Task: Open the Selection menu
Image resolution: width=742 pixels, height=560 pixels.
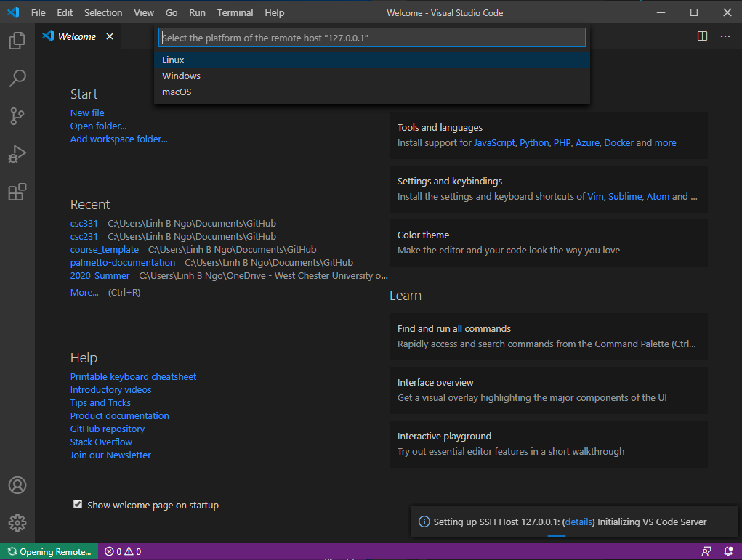Action: pyautogui.click(x=103, y=13)
